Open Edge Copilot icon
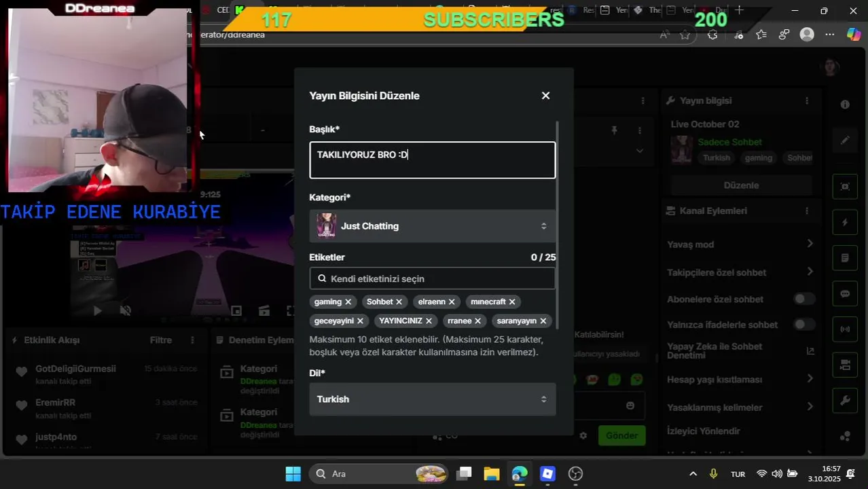The image size is (868, 489). pos(853,35)
